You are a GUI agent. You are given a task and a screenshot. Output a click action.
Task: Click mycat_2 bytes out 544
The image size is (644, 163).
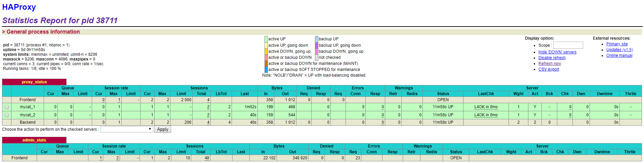(x=292, y=115)
